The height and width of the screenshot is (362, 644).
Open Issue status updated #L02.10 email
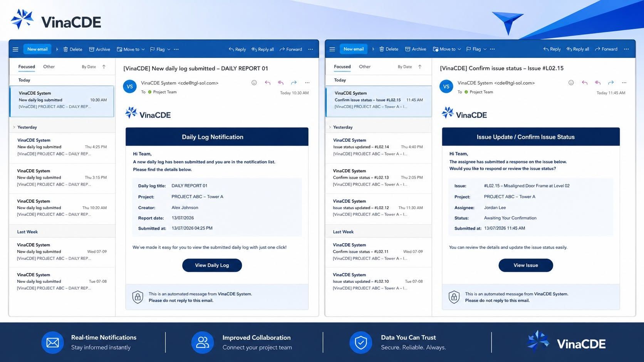[x=378, y=282]
